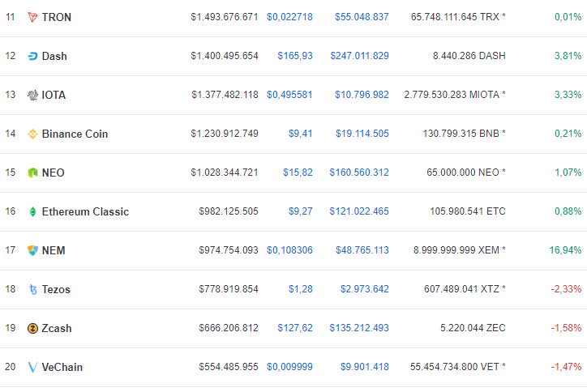Open the Binance Coin page

75,134
